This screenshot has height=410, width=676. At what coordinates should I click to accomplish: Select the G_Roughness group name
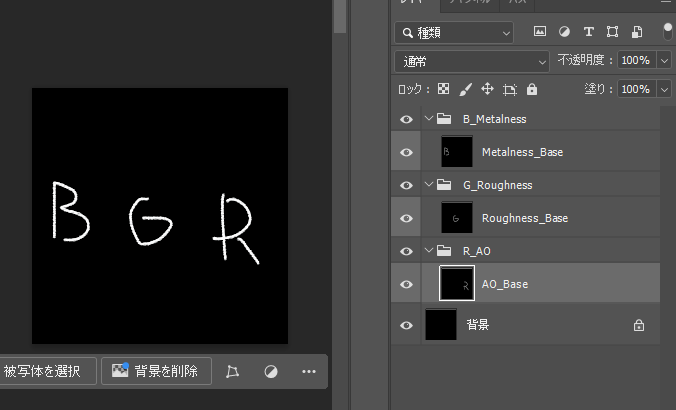498,185
